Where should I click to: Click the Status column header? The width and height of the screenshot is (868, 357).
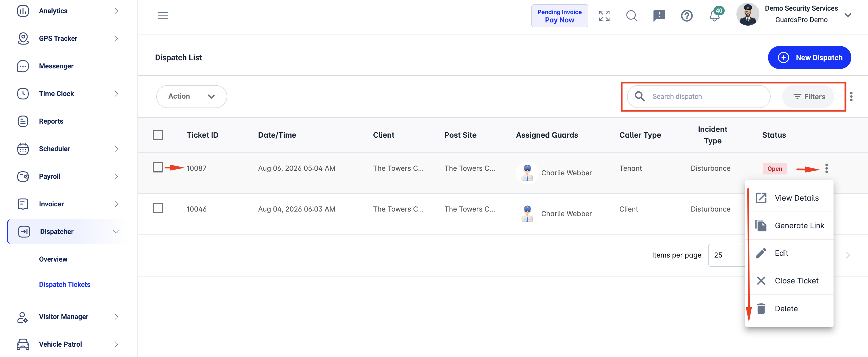point(774,135)
